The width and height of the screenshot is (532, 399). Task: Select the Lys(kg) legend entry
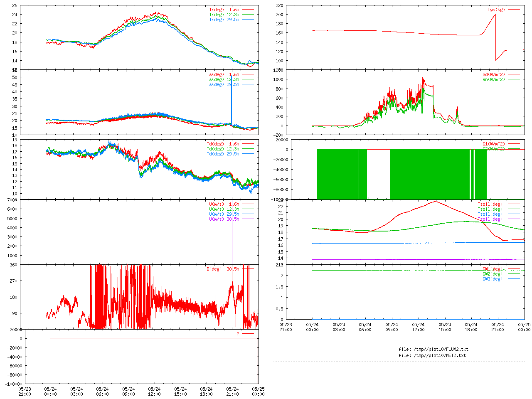496,10
